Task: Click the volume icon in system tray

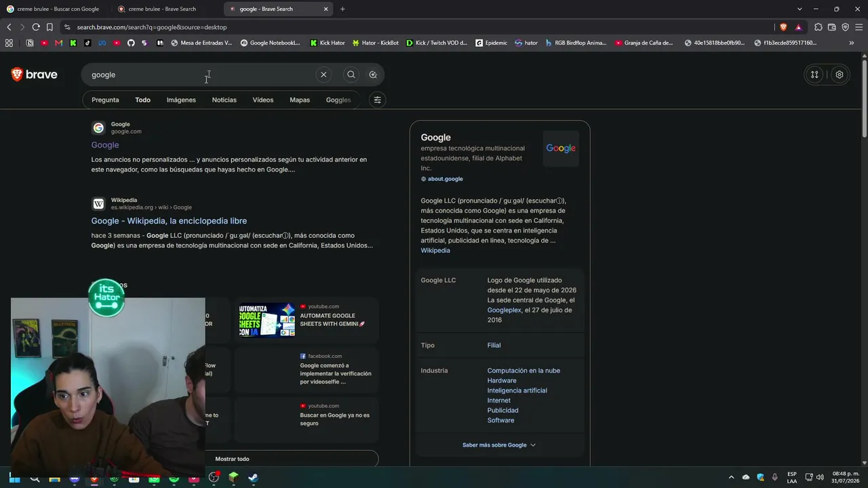Action: click(821, 477)
